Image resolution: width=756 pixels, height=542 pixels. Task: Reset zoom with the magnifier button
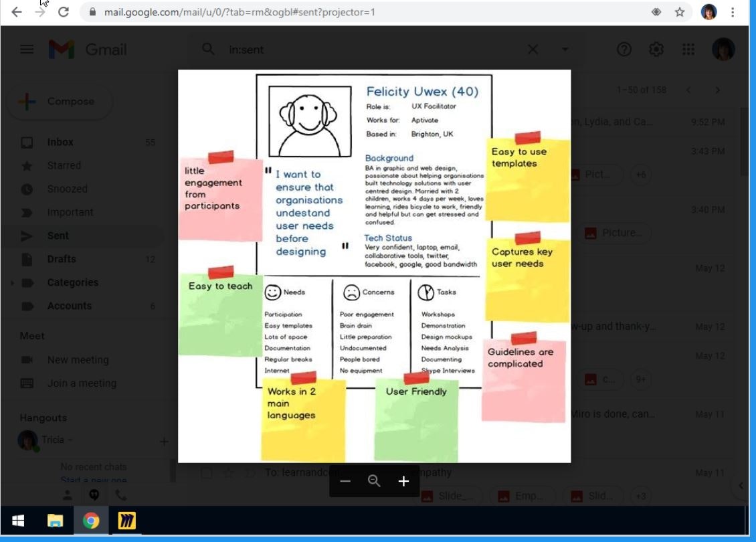[374, 480]
